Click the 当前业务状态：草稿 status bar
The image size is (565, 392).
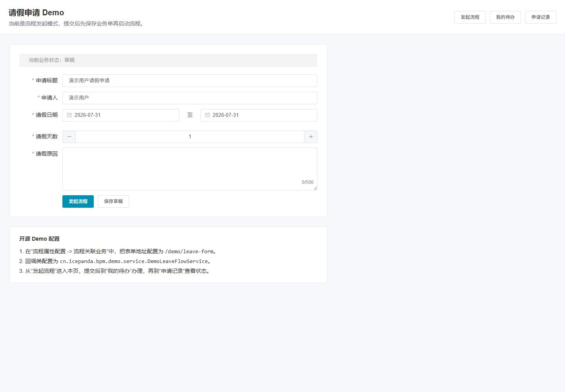coord(168,60)
